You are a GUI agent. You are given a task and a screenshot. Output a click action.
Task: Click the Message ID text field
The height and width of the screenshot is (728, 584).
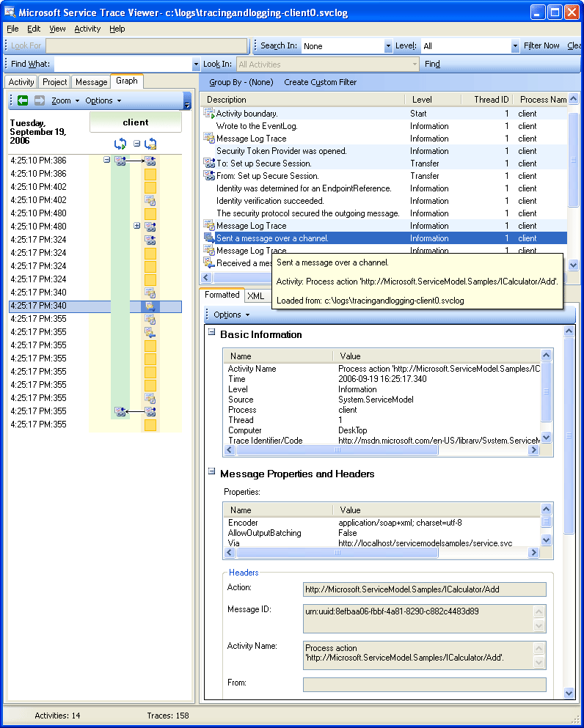(x=418, y=619)
